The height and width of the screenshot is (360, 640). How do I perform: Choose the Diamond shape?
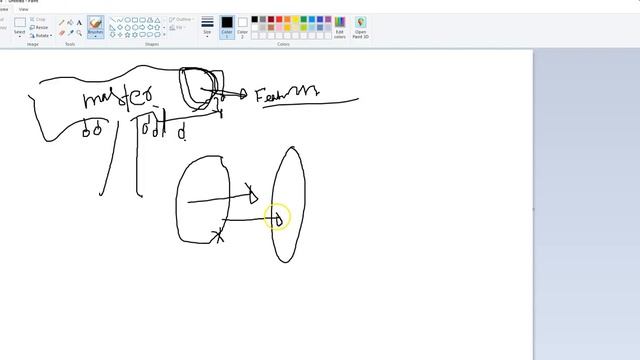click(x=120, y=27)
